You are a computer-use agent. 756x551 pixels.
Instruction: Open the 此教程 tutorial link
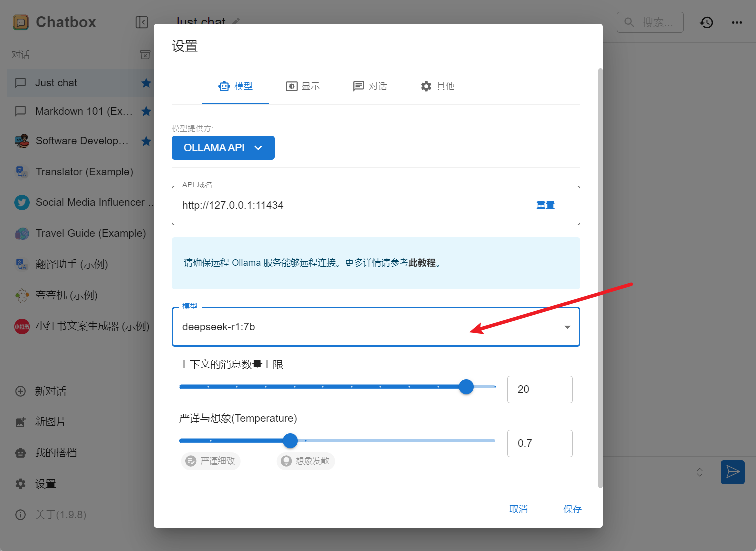pyautogui.click(x=422, y=263)
